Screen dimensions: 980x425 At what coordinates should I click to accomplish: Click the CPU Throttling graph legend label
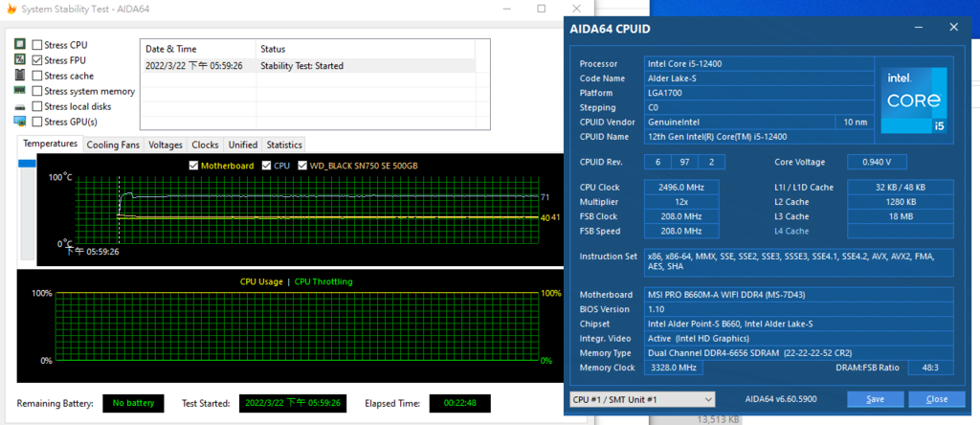[x=323, y=281]
